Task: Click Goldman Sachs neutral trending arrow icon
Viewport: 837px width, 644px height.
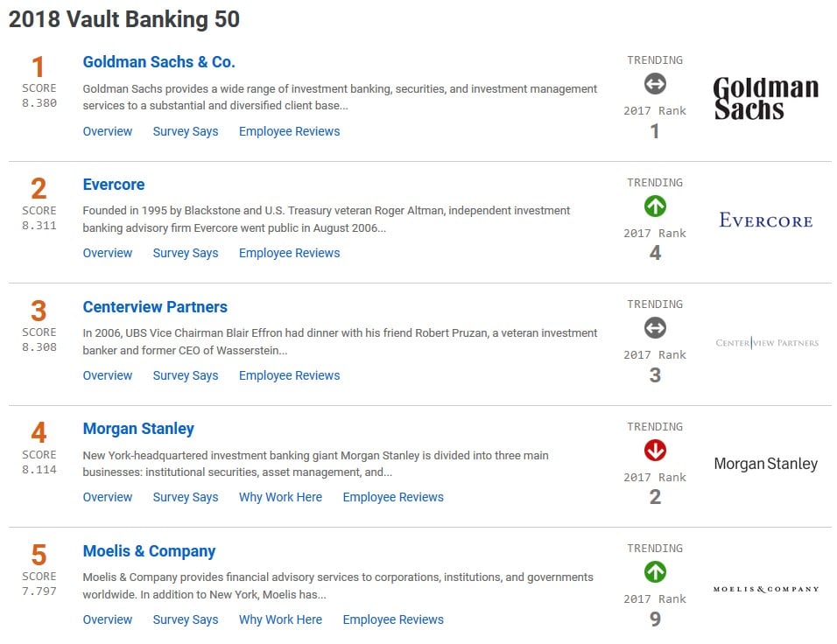Action: tap(655, 84)
